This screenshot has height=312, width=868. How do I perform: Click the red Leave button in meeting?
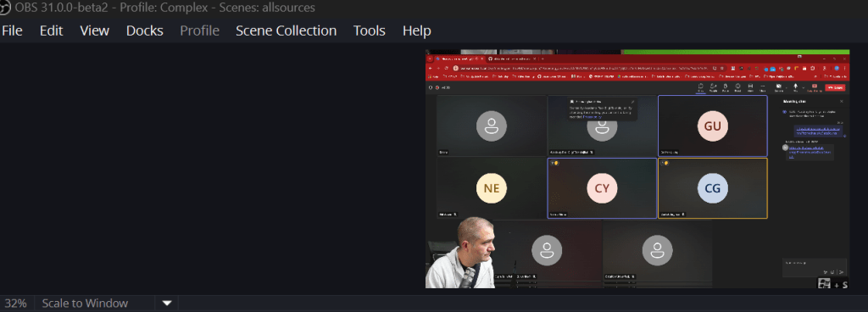[x=835, y=87]
